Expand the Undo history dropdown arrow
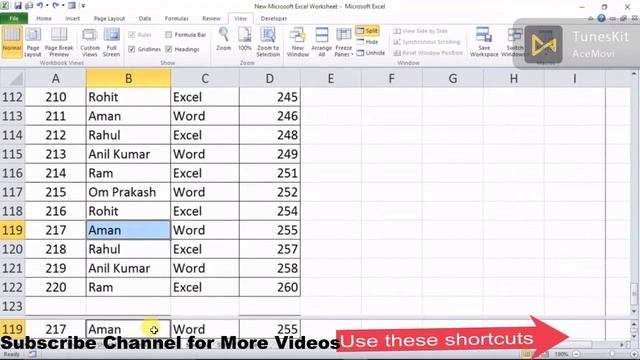This screenshot has height=360, width=640. [47, 6]
